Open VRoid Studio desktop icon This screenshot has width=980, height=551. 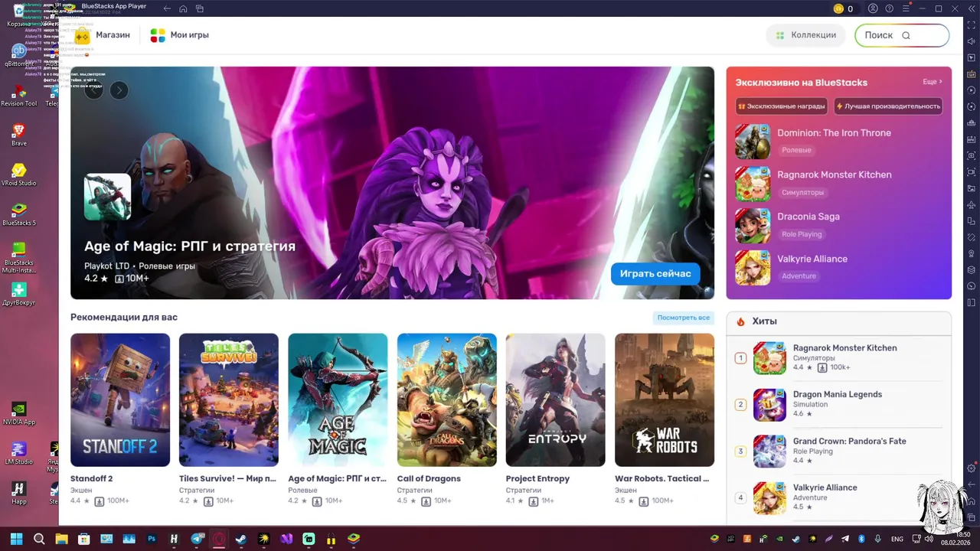click(x=19, y=174)
